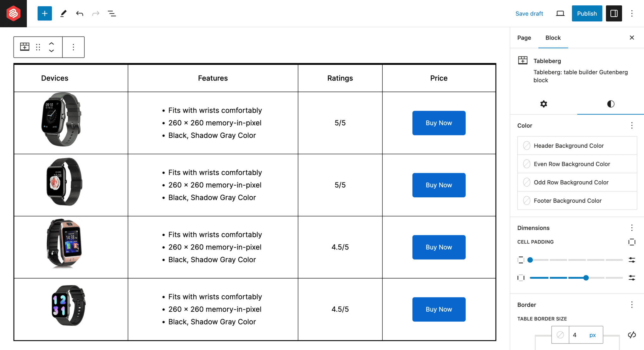Screen dimensions: 644x350
Task: Click the table border size input field
Action: pos(577,335)
